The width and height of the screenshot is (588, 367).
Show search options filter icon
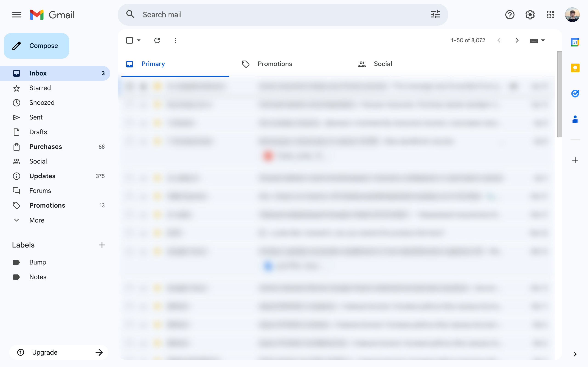click(435, 14)
